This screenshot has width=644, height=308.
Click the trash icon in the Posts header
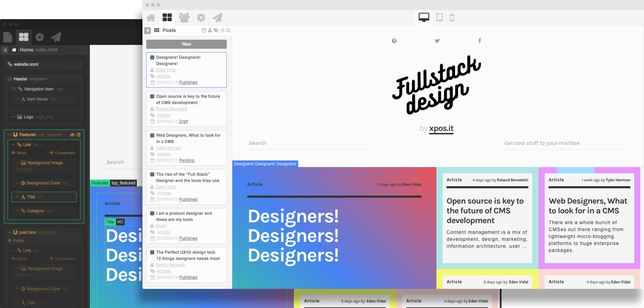click(223, 30)
